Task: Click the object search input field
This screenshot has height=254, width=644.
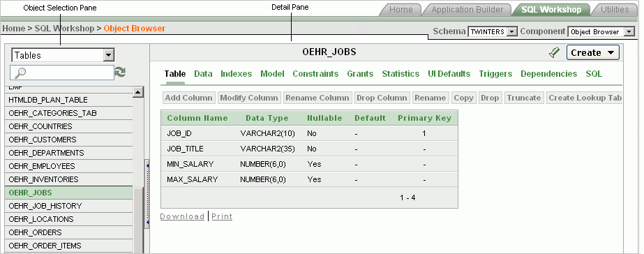Action: 62,73
